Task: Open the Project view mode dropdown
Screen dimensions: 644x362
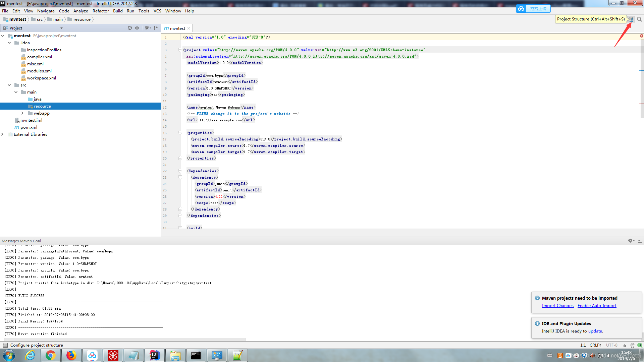Action: 61,28
